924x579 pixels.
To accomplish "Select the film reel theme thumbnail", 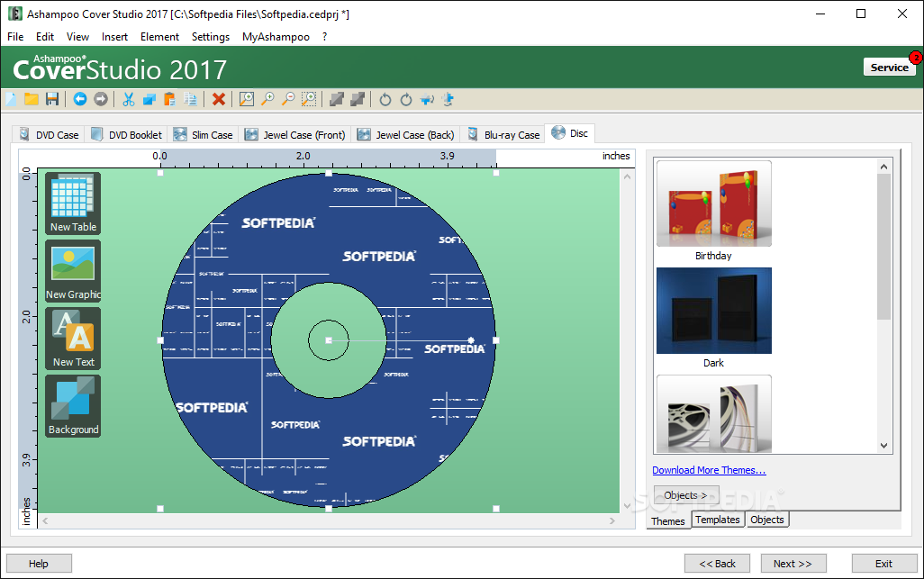I will coord(713,414).
